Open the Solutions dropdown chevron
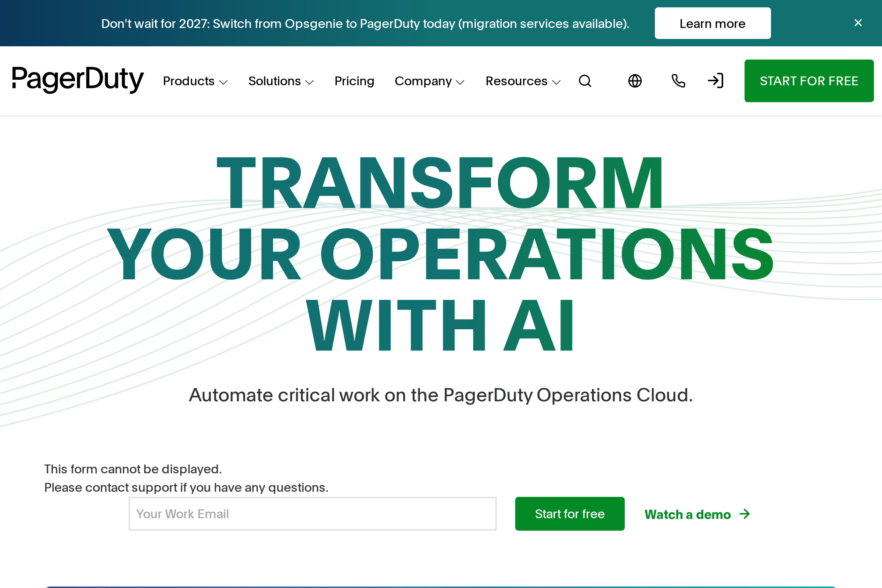The image size is (882, 588). tap(310, 82)
